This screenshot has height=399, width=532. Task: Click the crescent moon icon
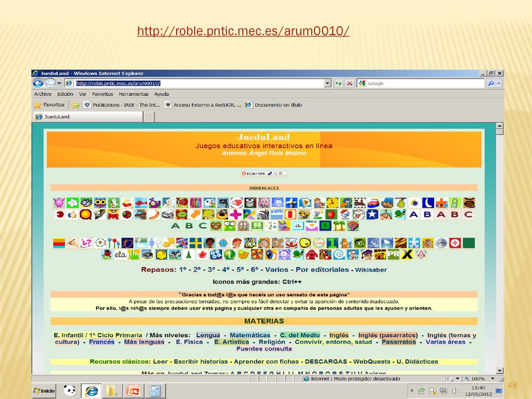[x=428, y=203]
